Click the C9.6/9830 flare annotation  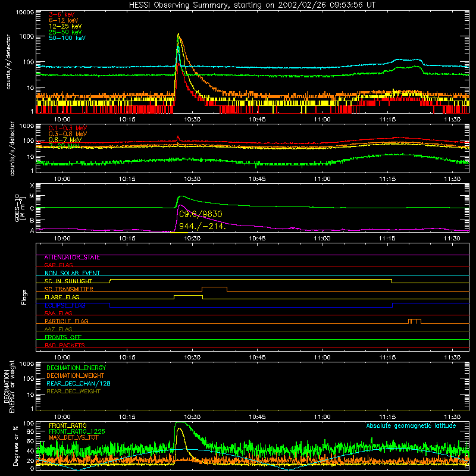(x=201, y=214)
